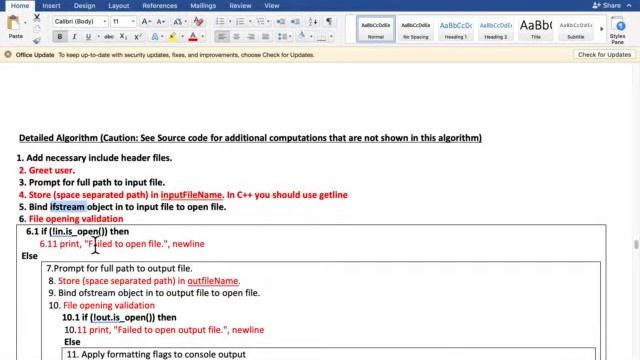Click the underlined word outfileName
640x360 pixels.
coord(213,281)
